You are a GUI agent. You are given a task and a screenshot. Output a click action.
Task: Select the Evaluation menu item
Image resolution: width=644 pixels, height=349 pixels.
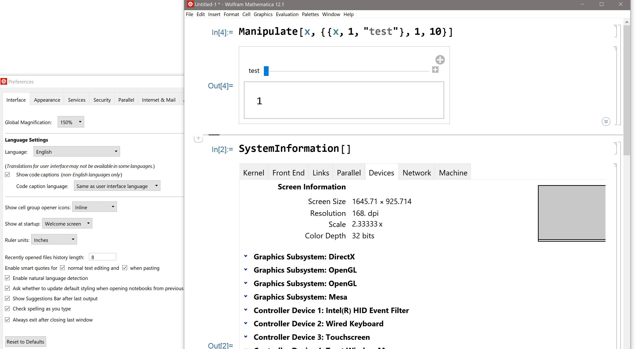click(287, 14)
